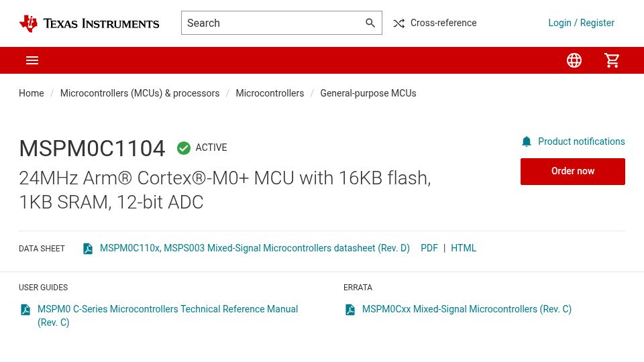Click the Texas Instruments logo
Image resolution: width=644 pixels, height=362 pixels.
point(89,23)
